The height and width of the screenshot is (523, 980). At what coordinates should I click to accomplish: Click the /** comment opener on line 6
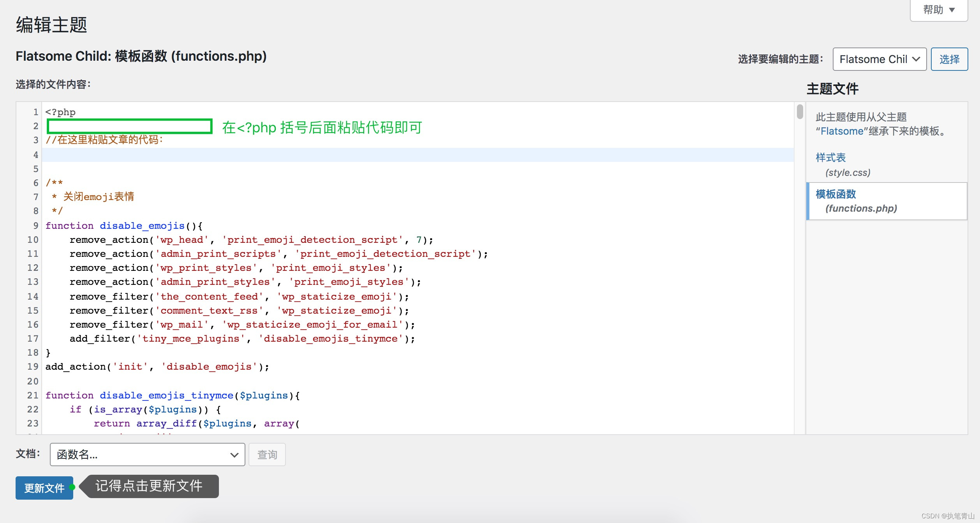[54, 183]
